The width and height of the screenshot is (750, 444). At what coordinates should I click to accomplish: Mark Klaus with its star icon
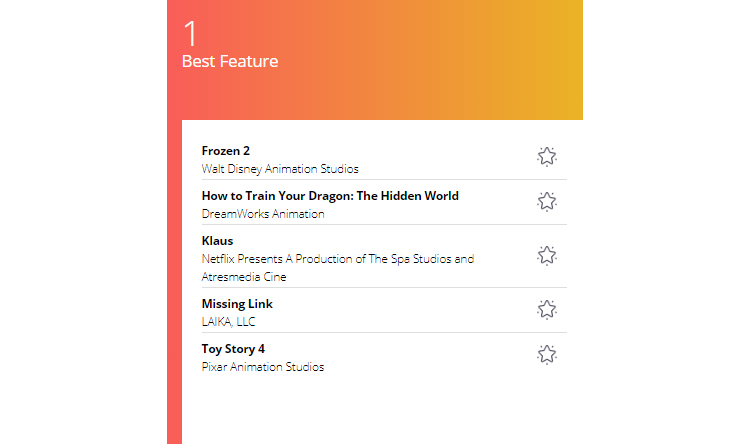click(x=546, y=255)
